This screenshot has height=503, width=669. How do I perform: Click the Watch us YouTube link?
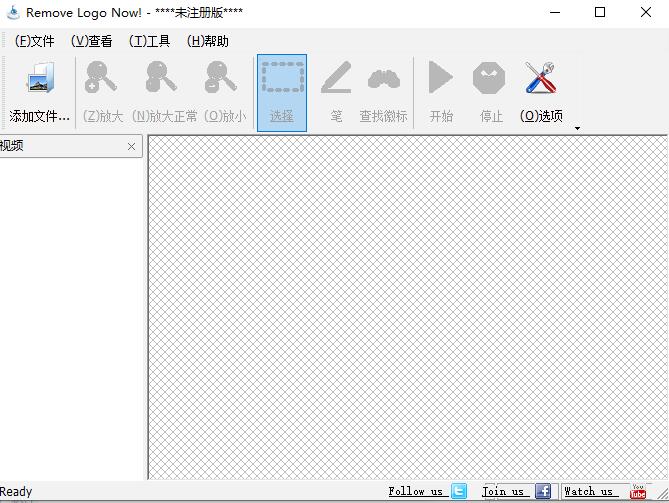click(589, 491)
